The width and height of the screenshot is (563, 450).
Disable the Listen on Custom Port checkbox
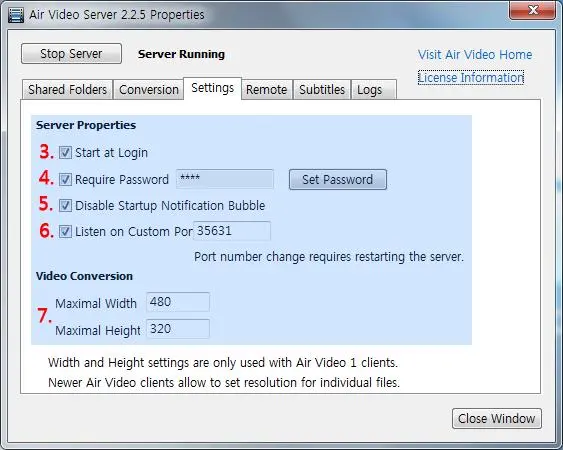[65, 231]
